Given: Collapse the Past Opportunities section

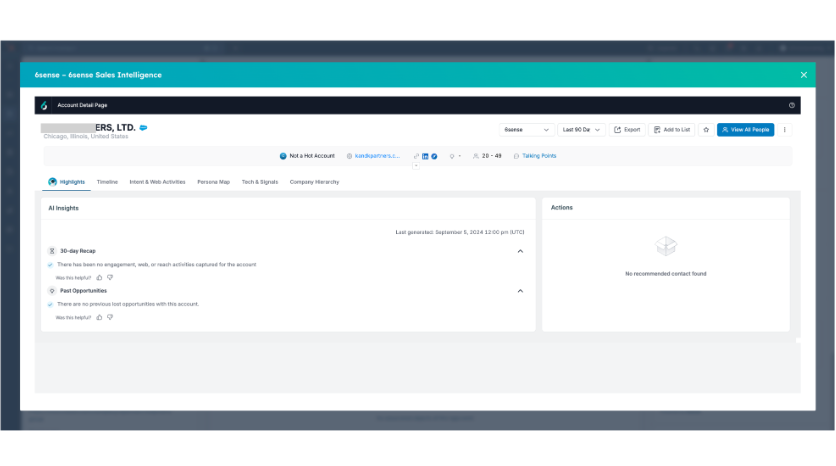Looking at the screenshot, I should [x=520, y=291].
